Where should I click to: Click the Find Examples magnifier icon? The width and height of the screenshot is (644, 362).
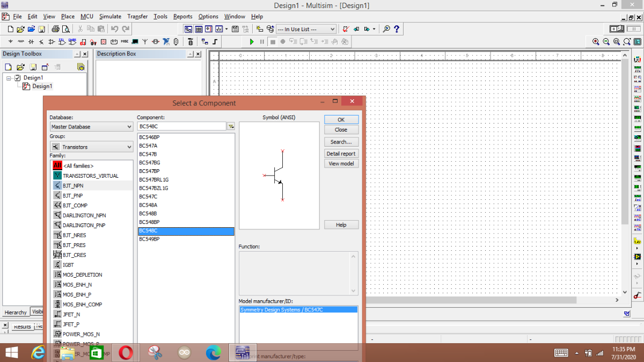pyautogui.click(x=386, y=29)
